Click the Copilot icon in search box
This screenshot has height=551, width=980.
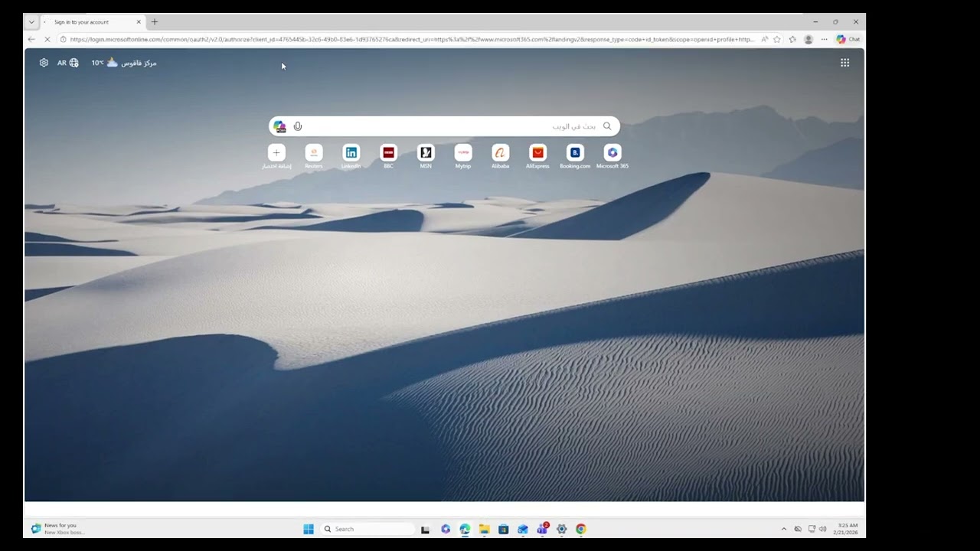click(279, 126)
